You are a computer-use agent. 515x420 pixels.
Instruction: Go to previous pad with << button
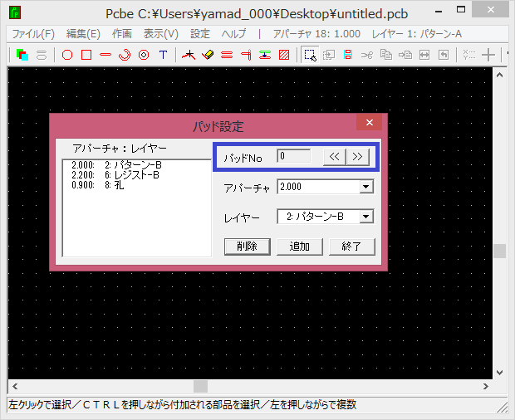click(x=334, y=156)
